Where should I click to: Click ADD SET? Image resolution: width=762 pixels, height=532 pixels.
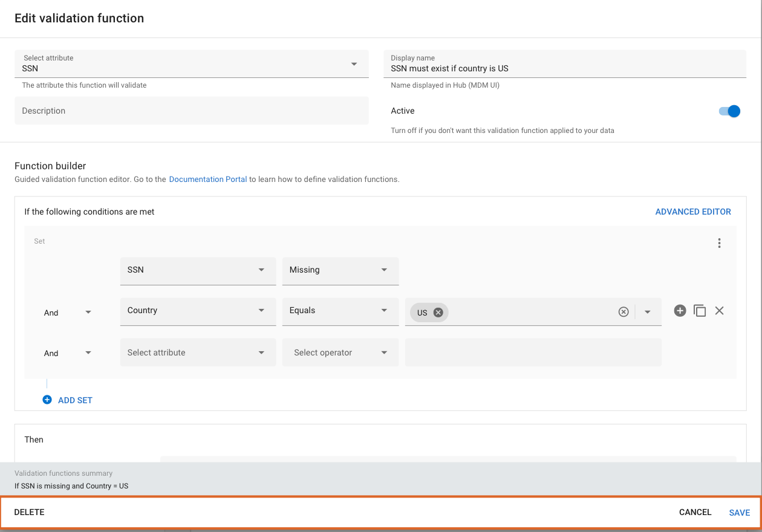click(75, 400)
